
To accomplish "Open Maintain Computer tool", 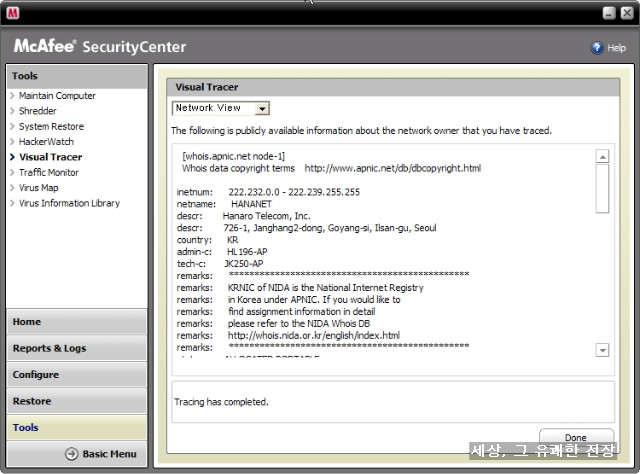I will click(x=57, y=96).
